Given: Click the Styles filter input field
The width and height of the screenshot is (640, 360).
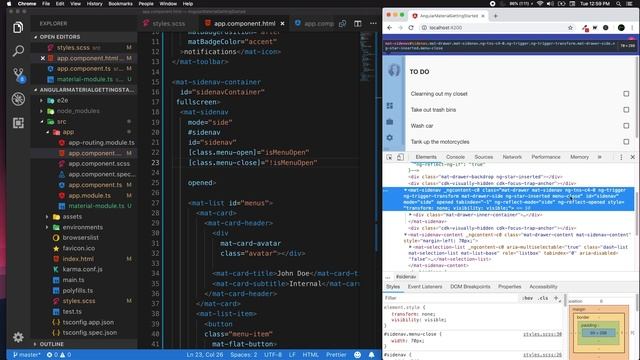Looking at the screenshot, I should tap(451, 298).
